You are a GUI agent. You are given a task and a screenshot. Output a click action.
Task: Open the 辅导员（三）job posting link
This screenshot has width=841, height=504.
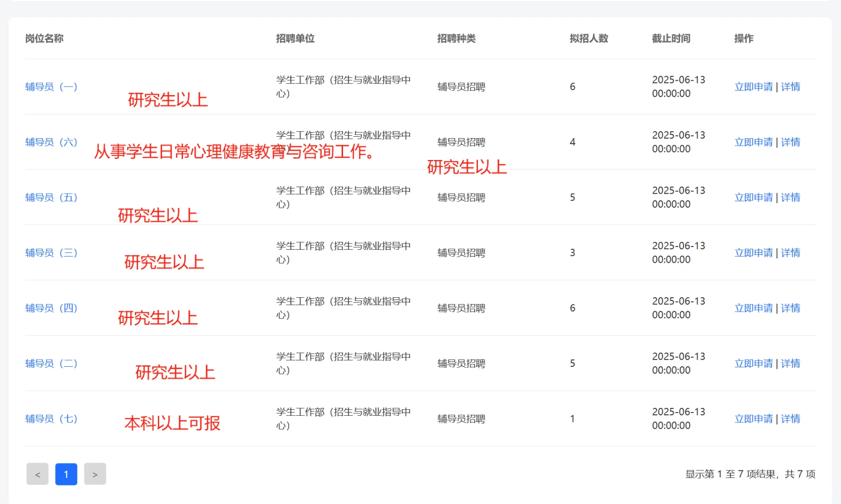[x=51, y=252]
